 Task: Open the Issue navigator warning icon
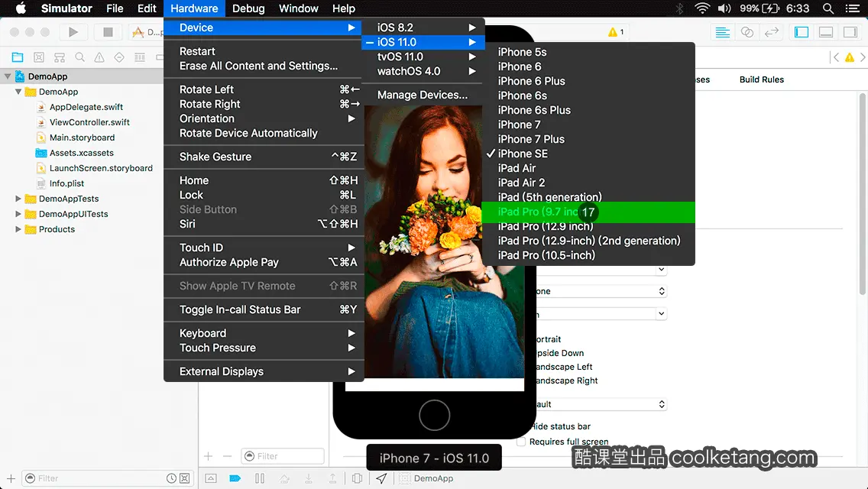(99, 57)
